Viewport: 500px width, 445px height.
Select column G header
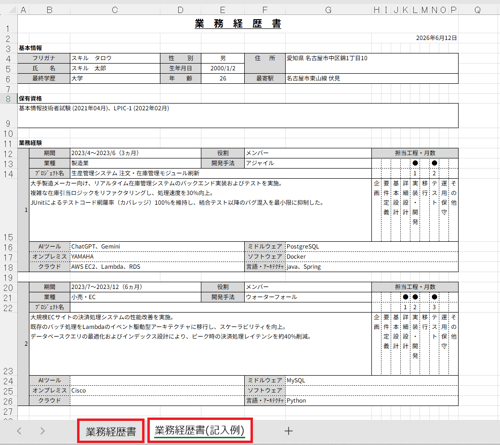pos(328,10)
